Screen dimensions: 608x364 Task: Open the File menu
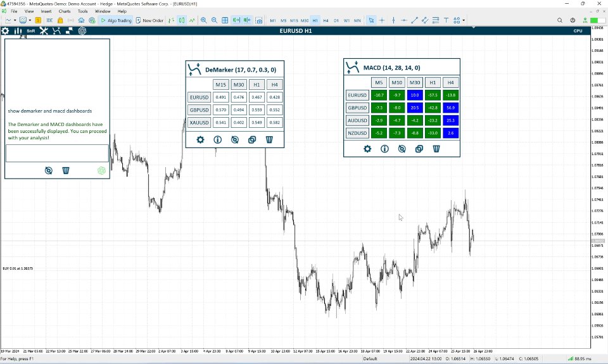point(14,11)
